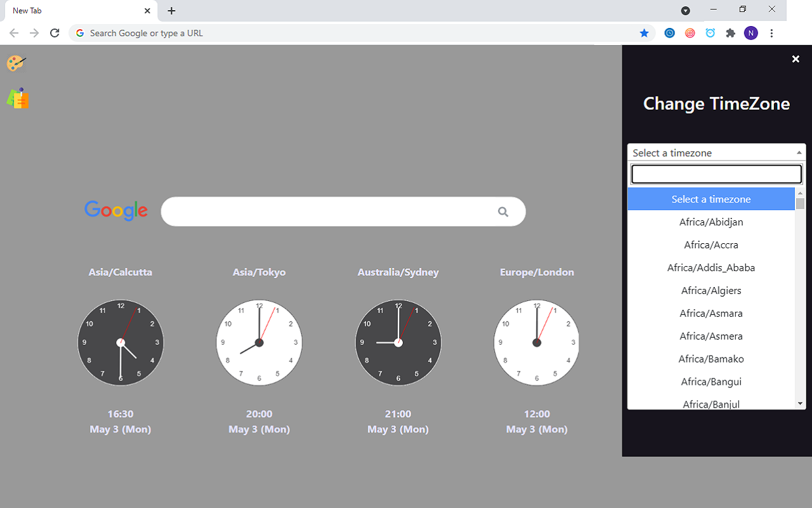Choose Africa/Accra from the timezone list
This screenshot has height=508, width=812.
click(x=710, y=244)
